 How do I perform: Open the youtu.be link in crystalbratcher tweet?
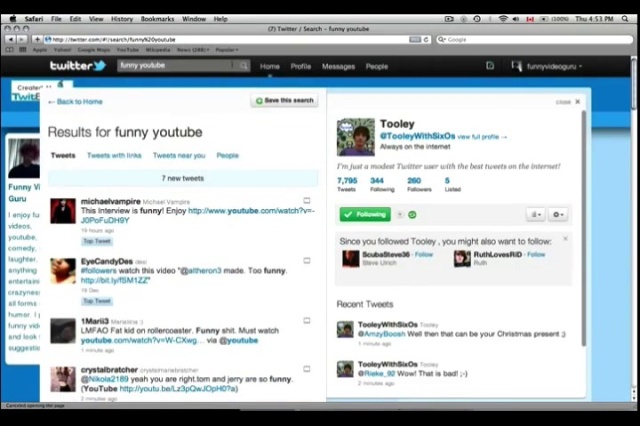tap(178, 389)
